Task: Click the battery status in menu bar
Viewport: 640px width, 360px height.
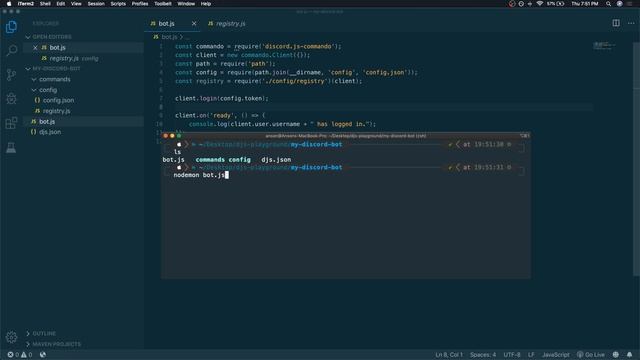Action: click(x=556, y=4)
